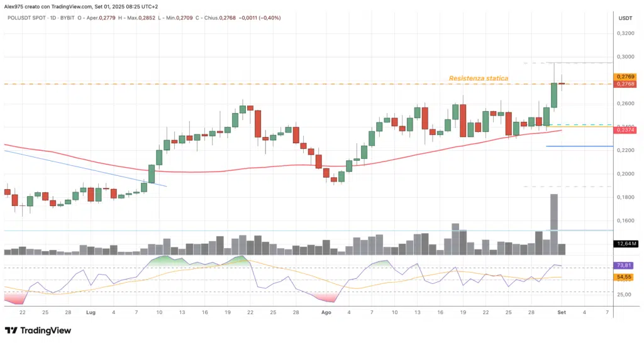Select the orange dashed resistance line

[252, 84]
